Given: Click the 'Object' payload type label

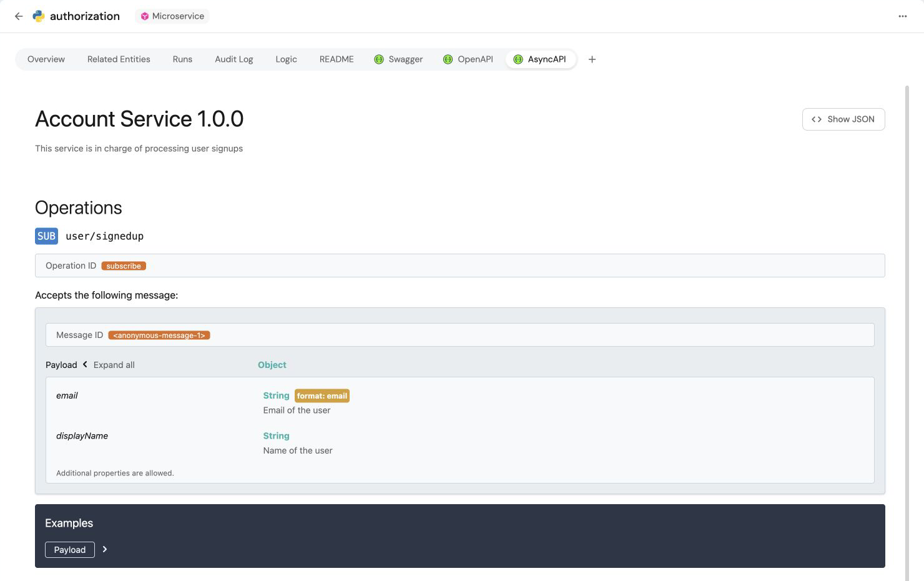Looking at the screenshot, I should (272, 365).
